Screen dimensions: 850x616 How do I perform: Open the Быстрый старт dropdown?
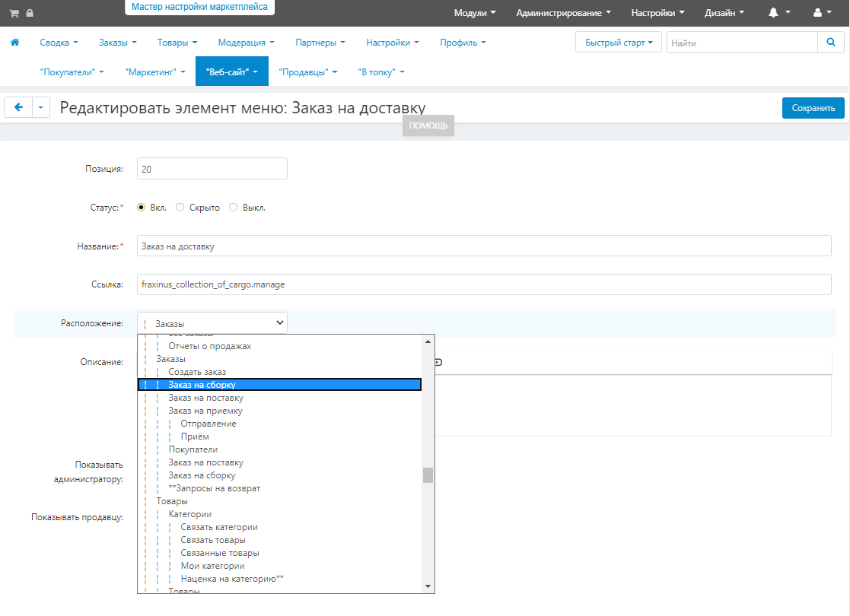click(619, 43)
